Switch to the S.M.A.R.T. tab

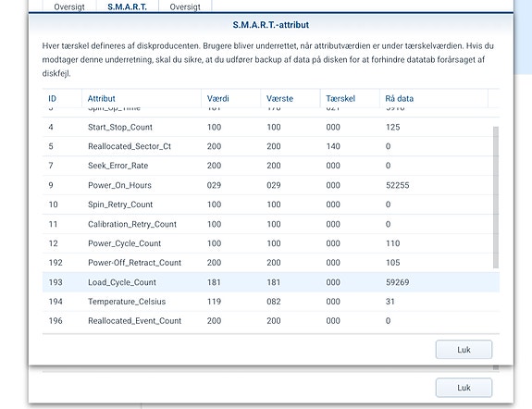coord(128,6)
